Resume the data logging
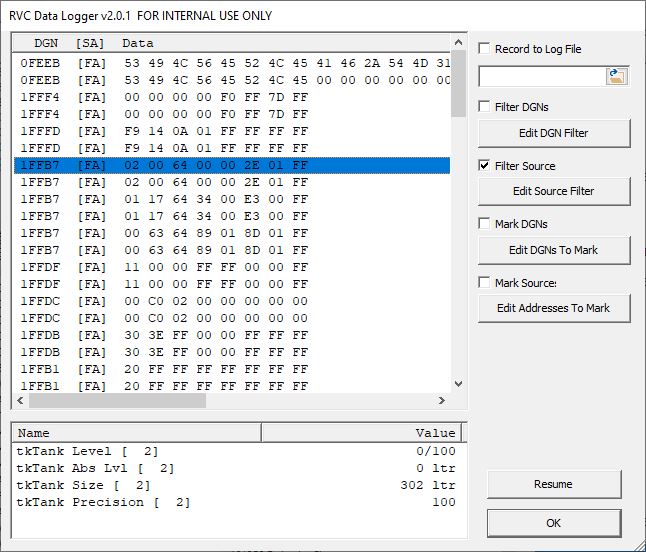Image resolution: width=646 pixels, height=552 pixels. (x=554, y=484)
